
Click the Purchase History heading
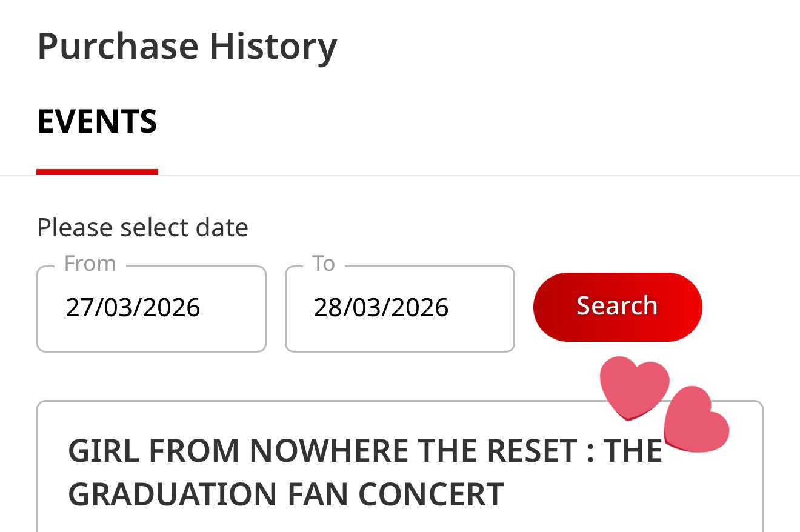coord(187,46)
